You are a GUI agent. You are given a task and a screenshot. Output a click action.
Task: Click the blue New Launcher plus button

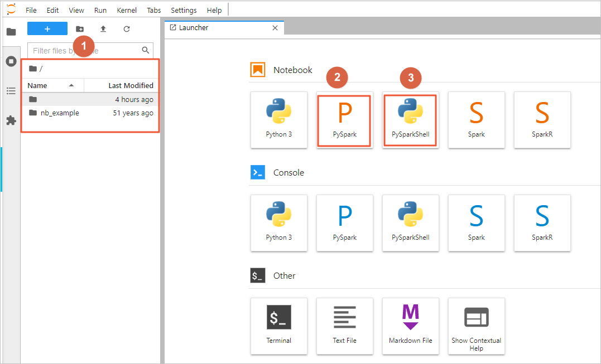(47, 28)
